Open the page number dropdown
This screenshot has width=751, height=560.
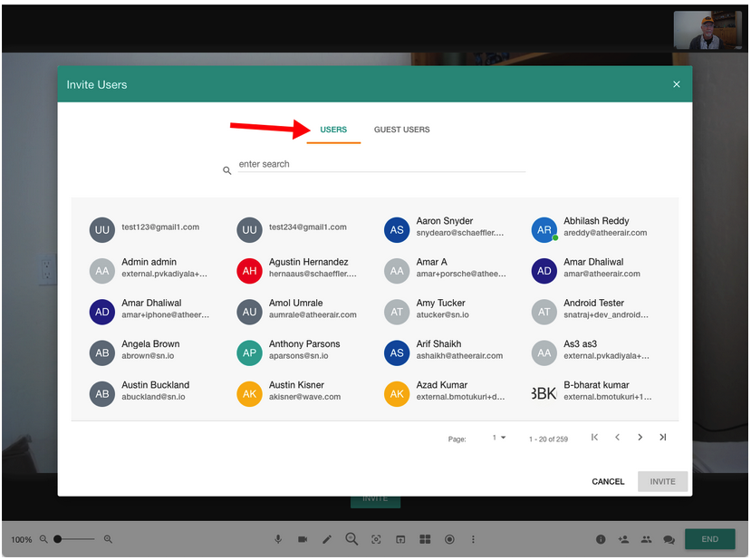[499, 438]
